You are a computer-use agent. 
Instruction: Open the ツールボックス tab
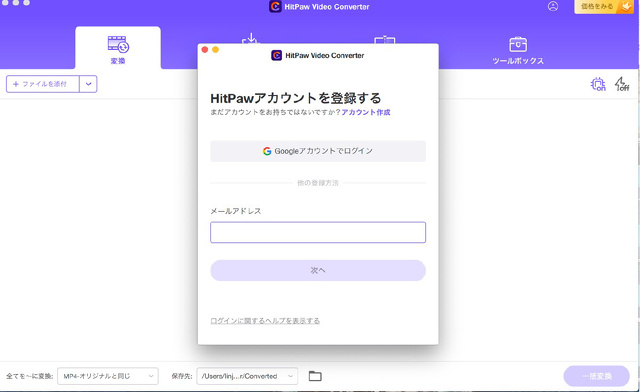[x=518, y=51]
